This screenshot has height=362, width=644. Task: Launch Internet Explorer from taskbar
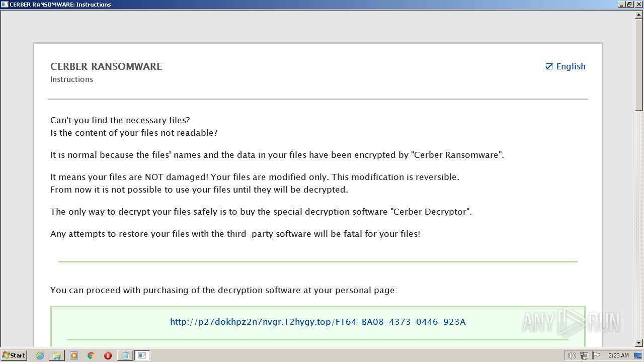[x=40, y=355]
